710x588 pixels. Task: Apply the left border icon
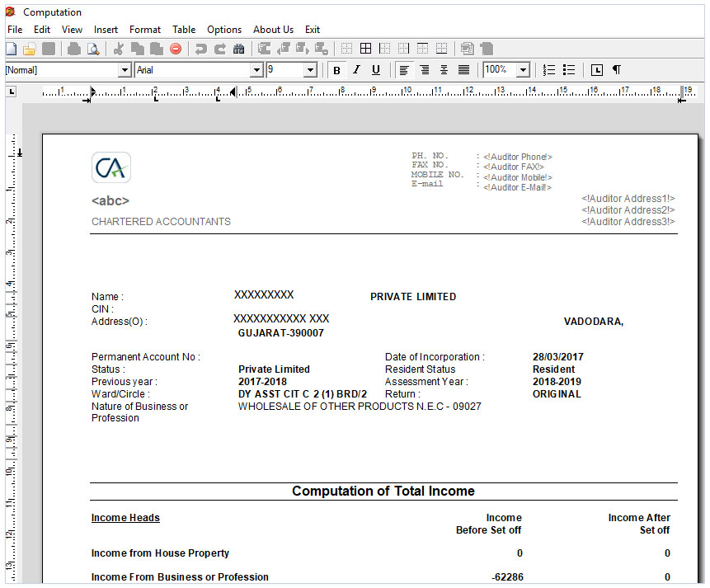(384, 49)
